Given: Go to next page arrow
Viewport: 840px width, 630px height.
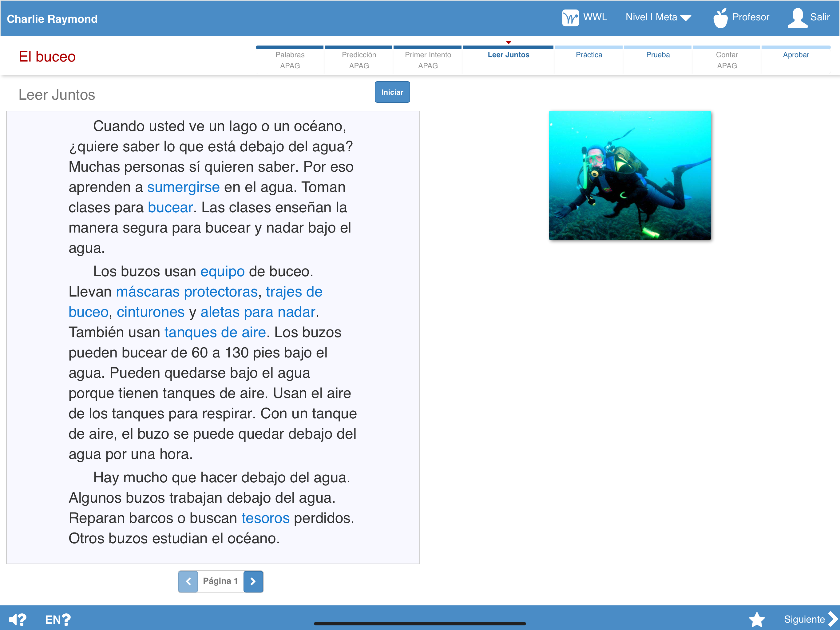Looking at the screenshot, I should pos(253,581).
